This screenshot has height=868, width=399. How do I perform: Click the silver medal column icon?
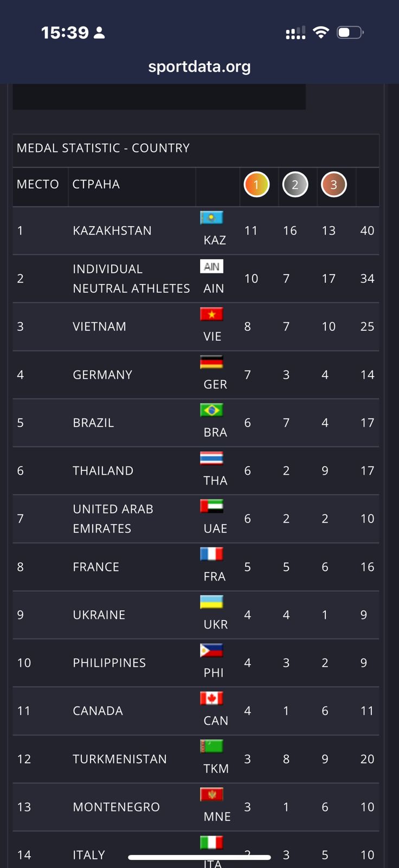pyautogui.click(x=295, y=184)
